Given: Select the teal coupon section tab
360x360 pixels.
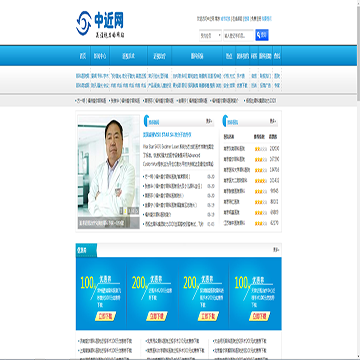Looking at the screenshot, I should coord(86,250).
